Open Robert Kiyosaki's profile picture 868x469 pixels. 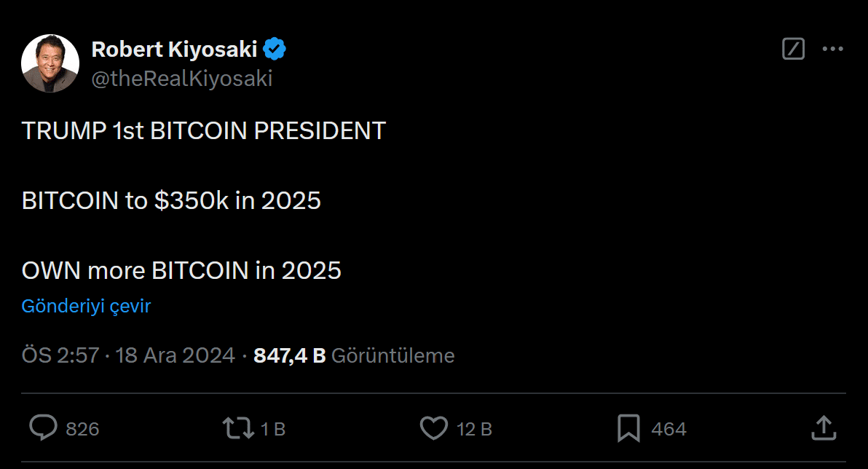point(50,63)
